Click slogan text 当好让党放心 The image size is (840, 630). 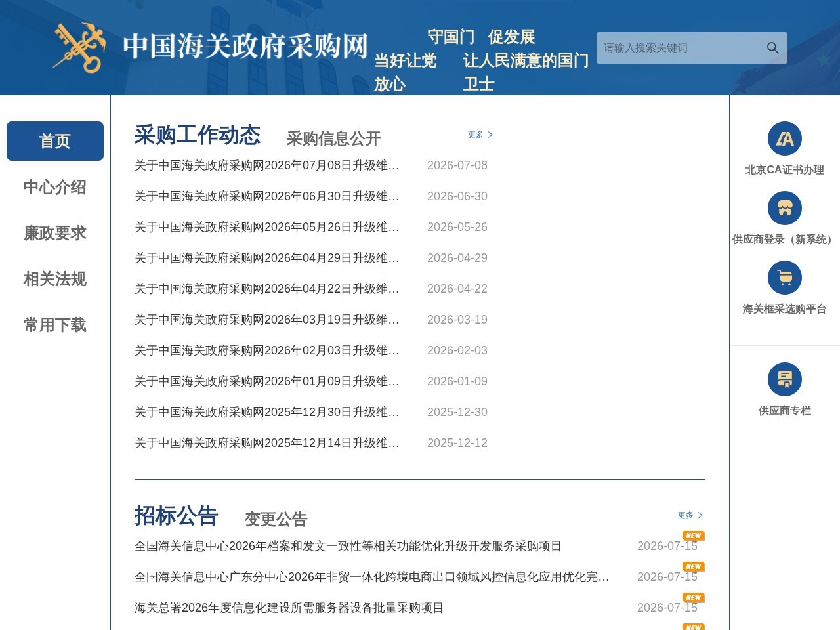click(x=406, y=72)
